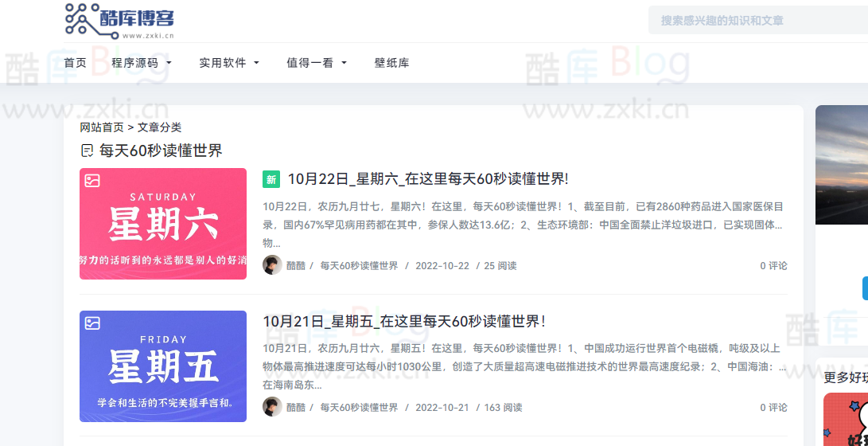The width and height of the screenshot is (868, 446).
Task: Click the sidebar sunset landscape image
Action: pos(842,165)
